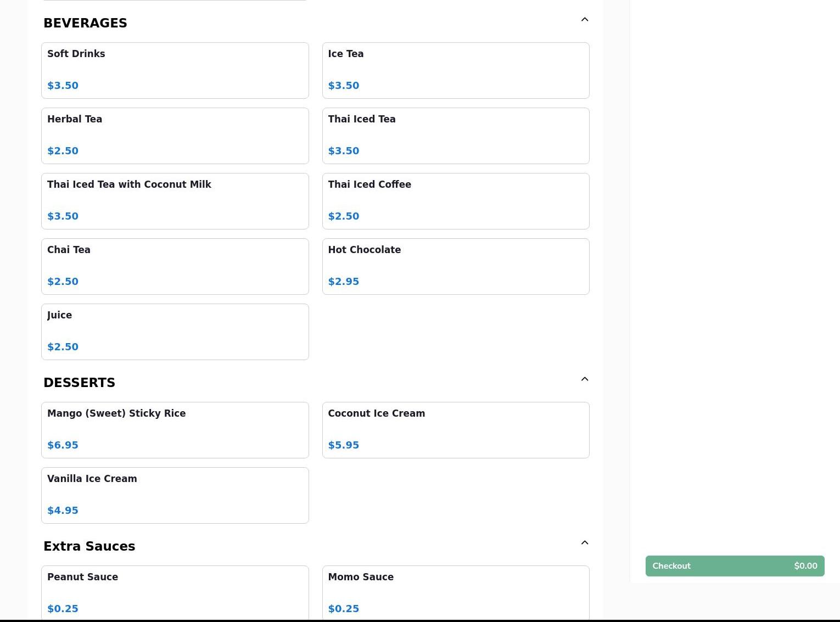This screenshot has width=840, height=622.
Task: Collapse the Extra Sauces section chevron
Action: tap(584, 543)
